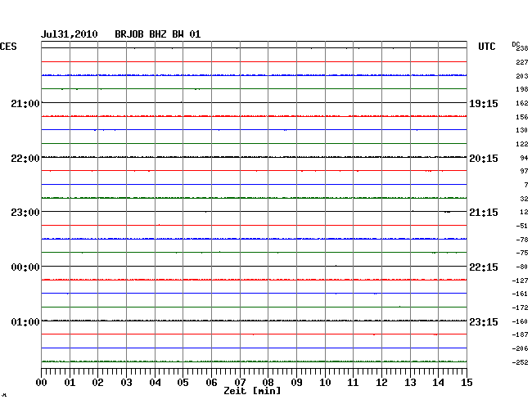Viewport: 532px width, 404px height.
Task: Click the 00:00 CES time label
Action: pyautogui.click(x=25, y=267)
